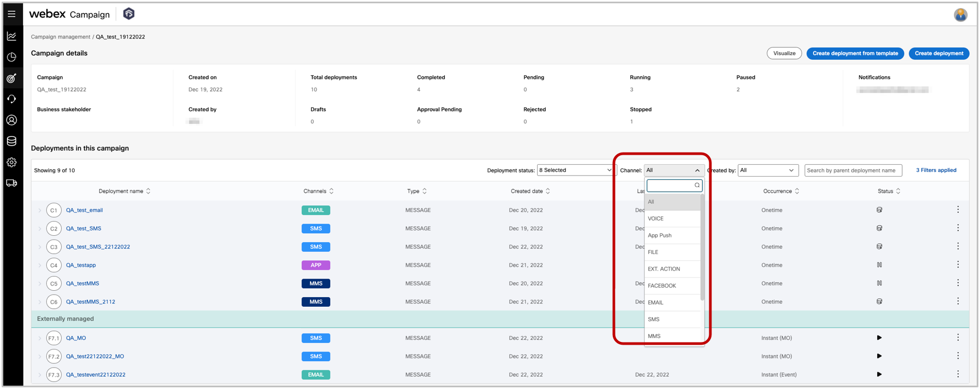Screen dimensions: 980x390
Task: Expand the QA_testapp deployment row
Action: (x=39, y=265)
